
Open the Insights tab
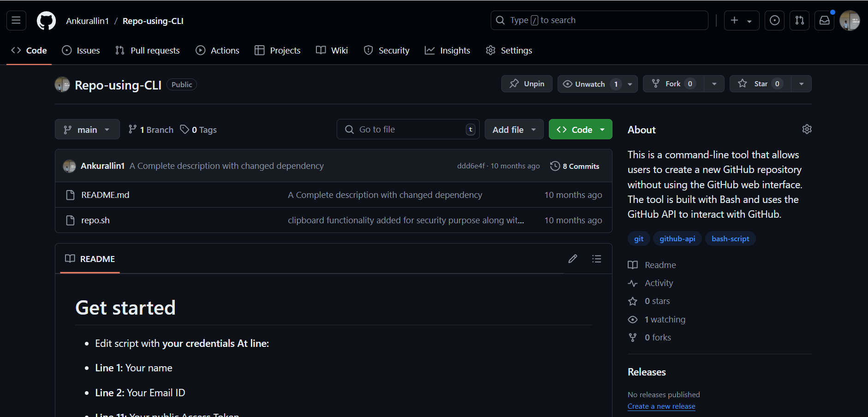click(x=447, y=50)
